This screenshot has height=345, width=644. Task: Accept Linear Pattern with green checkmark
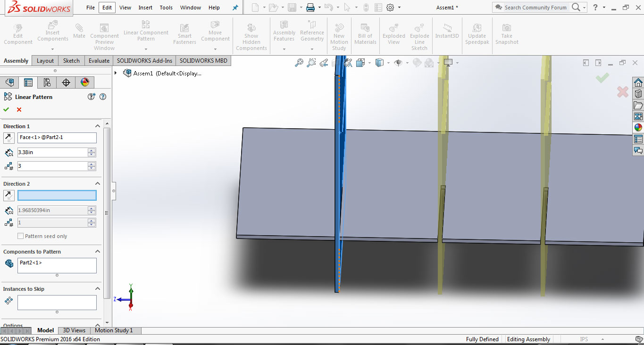pyautogui.click(x=6, y=109)
